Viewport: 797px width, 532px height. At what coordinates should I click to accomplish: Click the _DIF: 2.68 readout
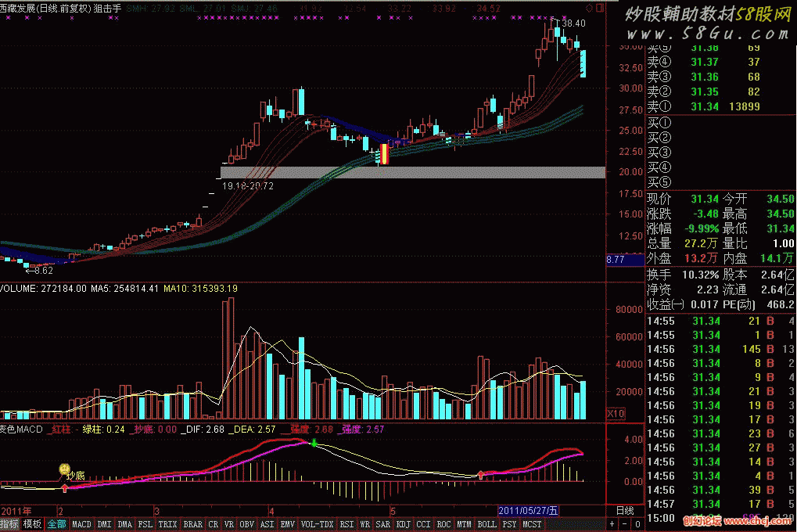(203, 430)
